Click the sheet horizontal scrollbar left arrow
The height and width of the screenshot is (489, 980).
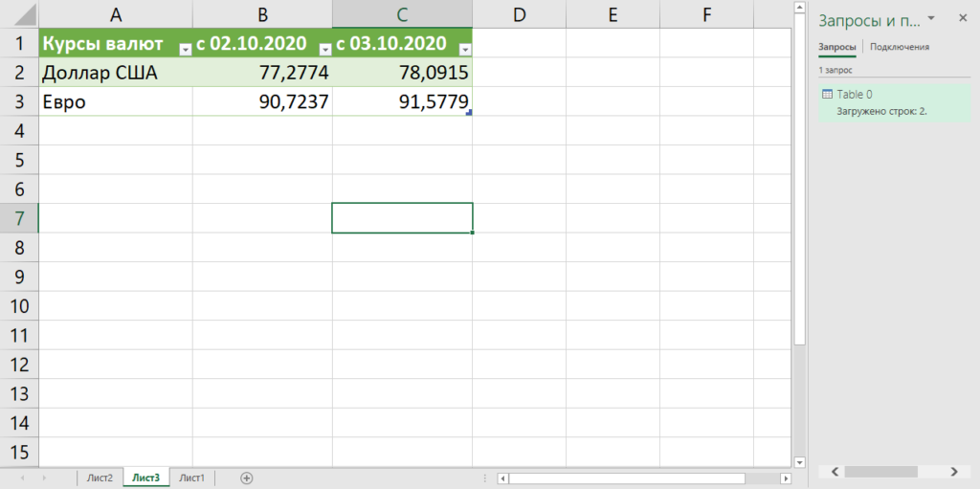click(x=502, y=478)
